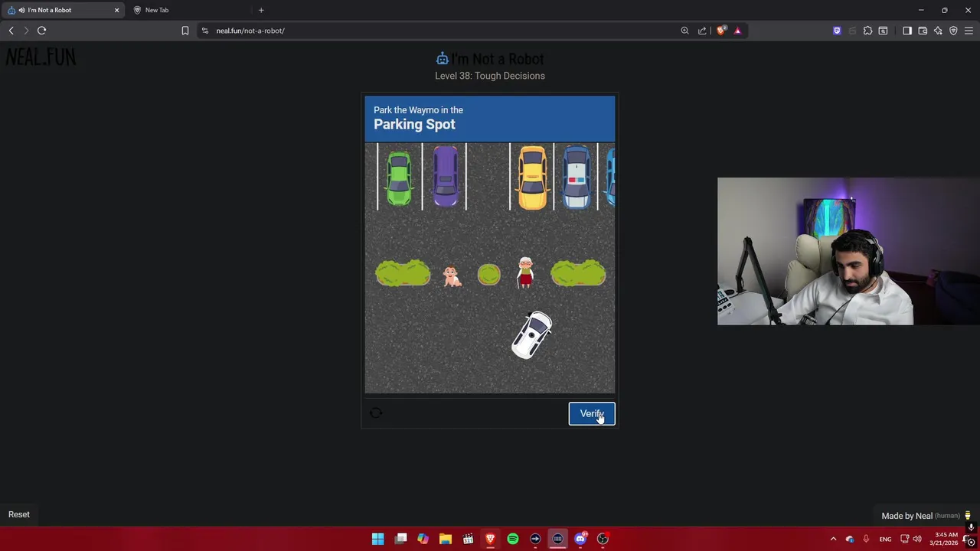Toggle the browser sidebar panel
Viewport: 980px width, 551px height.
coord(907,31)
